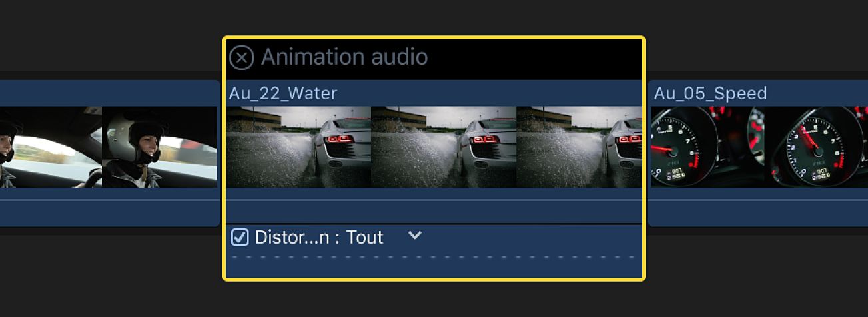The image size is (868, 317).
Task: Close the Animation audio editor
Action: coord(242,58)
